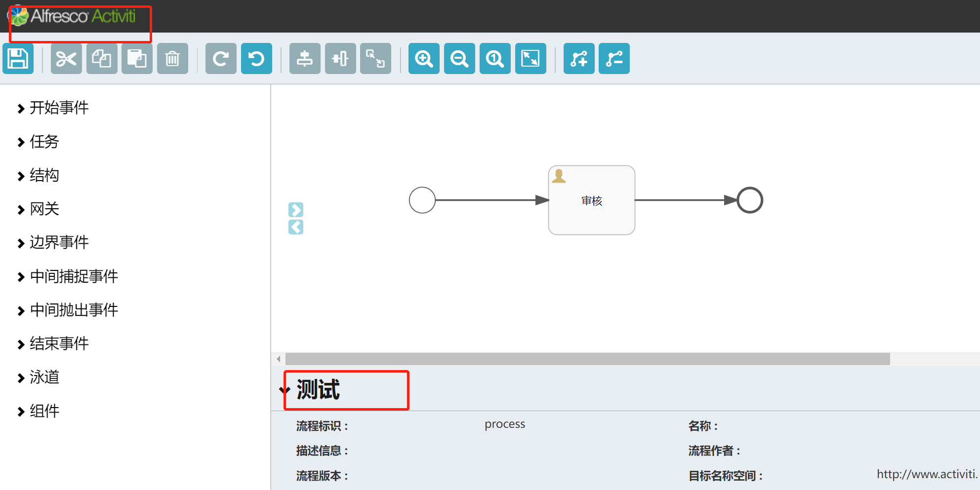Remove a bend point from a flow
980x490 pixels.
(x=614, y=58)
